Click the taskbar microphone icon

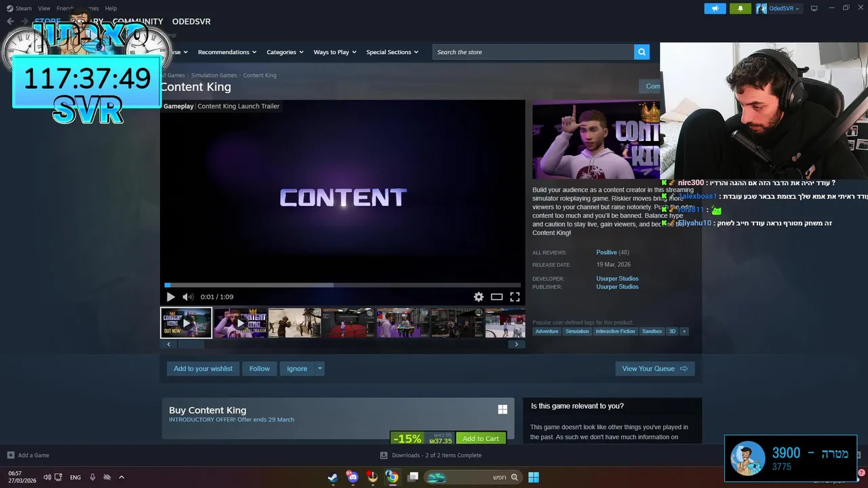point(92,477)
